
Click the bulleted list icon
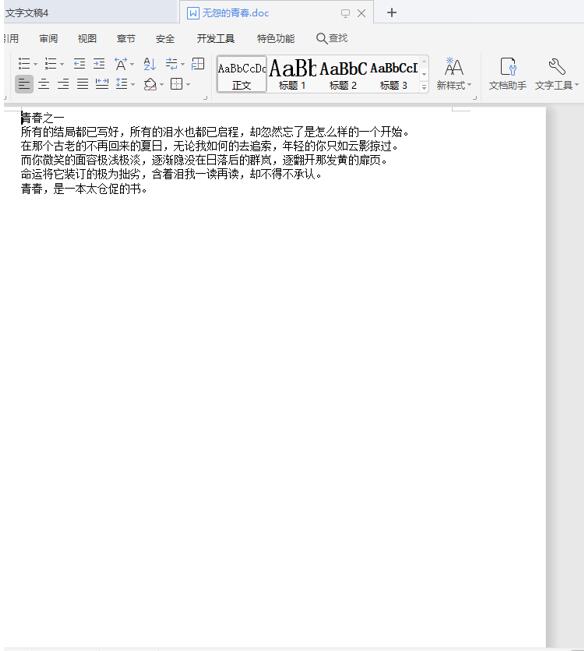pyautogui.click(x=24, y=64)
